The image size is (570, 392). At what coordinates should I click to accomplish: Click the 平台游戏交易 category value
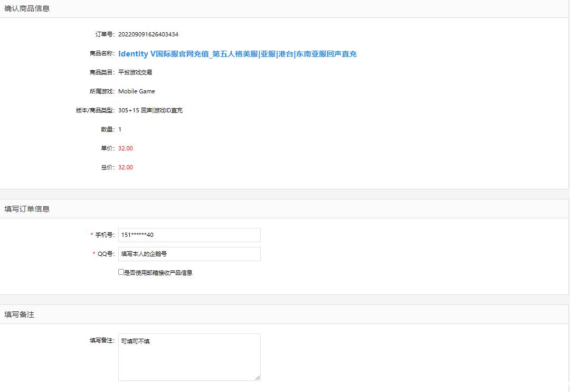135,72
